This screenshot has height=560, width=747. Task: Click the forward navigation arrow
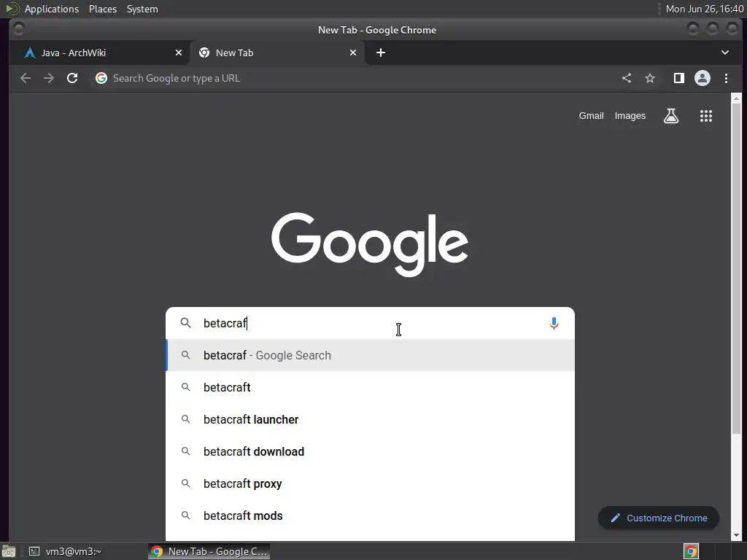point(49,78)
